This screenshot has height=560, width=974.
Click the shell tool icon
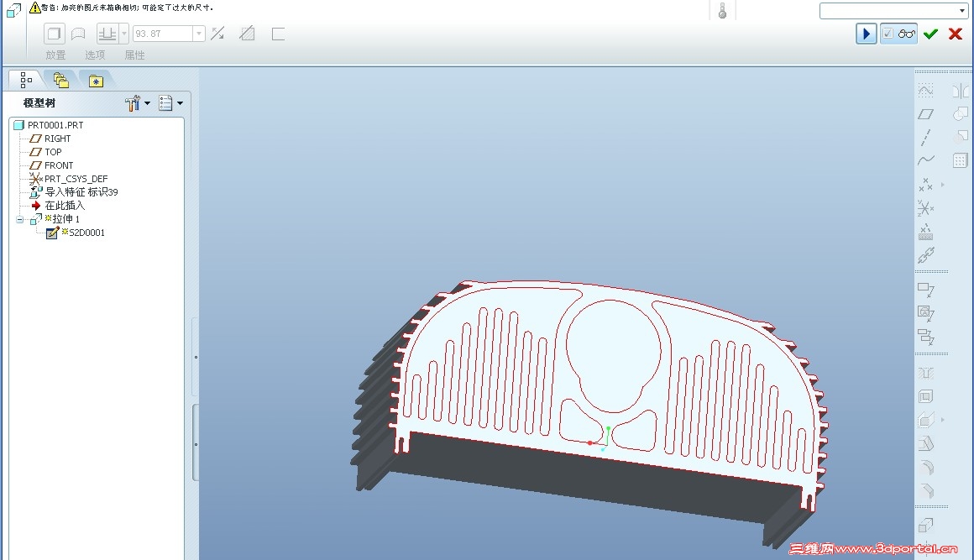point(925,396)
